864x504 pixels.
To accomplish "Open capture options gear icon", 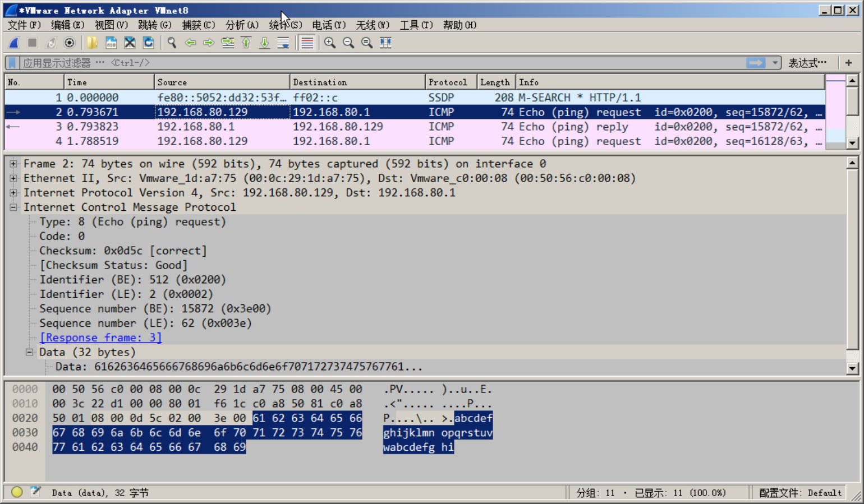I will [x=70, y=43].
